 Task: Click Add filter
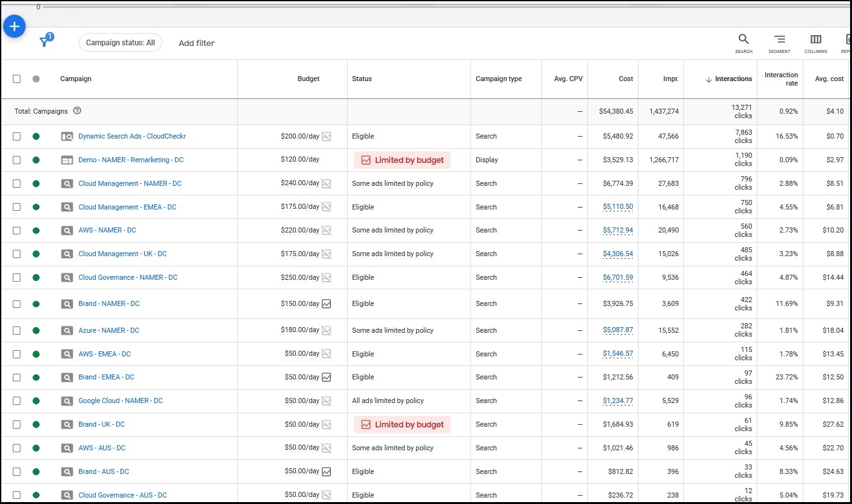point(196,43)
